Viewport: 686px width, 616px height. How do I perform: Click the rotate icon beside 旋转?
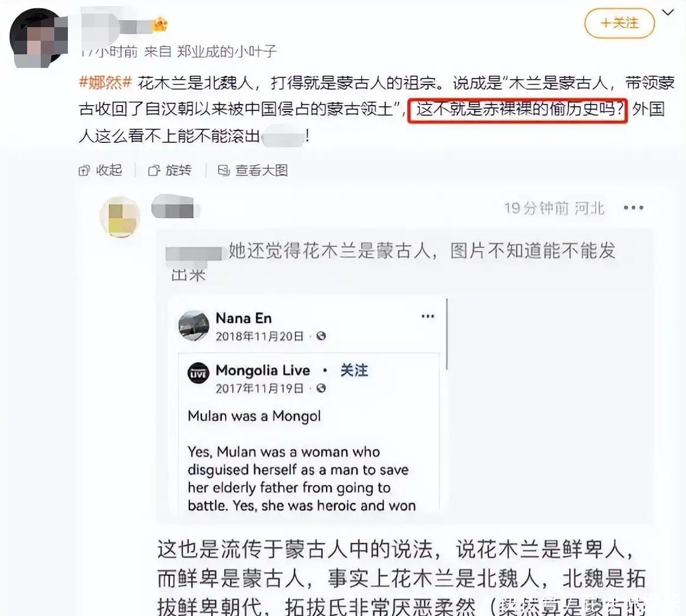pyautogui.click(x=154, y=170)
